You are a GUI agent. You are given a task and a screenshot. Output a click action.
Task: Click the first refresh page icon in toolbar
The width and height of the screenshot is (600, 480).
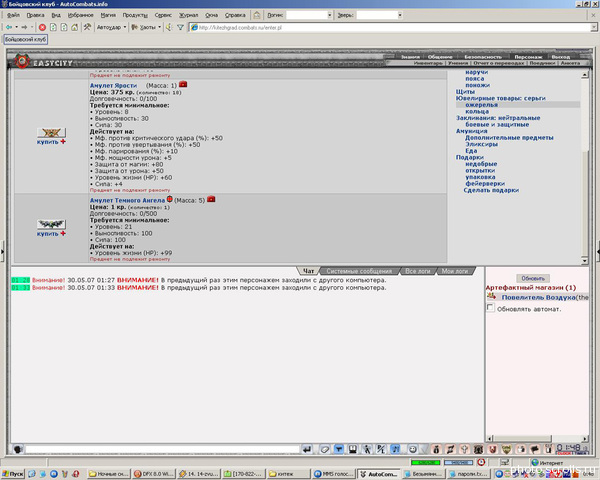point(53,27)
